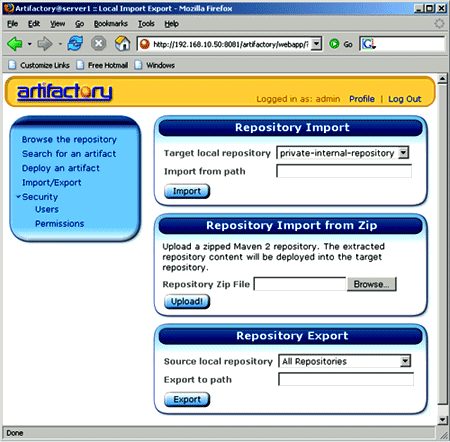Click the Upload! button
Viewport: 450px width, 442px height.
[187, 301]
